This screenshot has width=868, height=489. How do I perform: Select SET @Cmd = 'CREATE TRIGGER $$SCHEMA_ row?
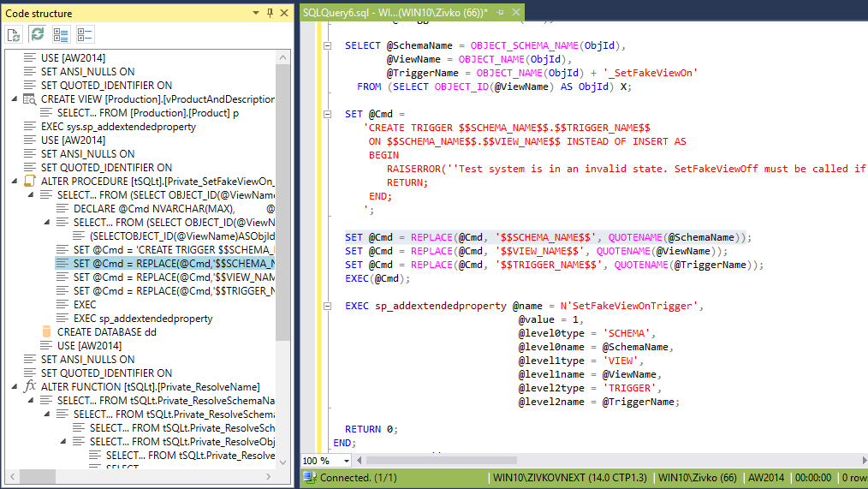[x=174, y=250]
